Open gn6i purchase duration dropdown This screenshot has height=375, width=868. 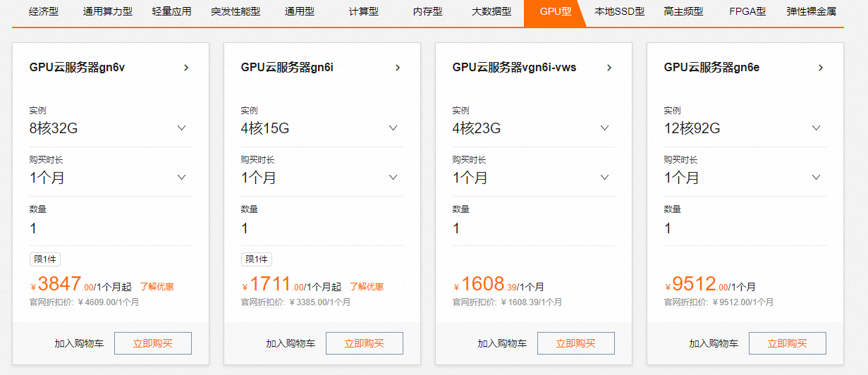coord(322,178)
